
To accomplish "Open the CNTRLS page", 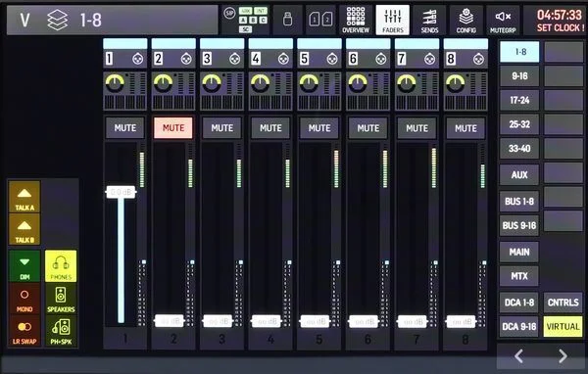I will (563, 303).
